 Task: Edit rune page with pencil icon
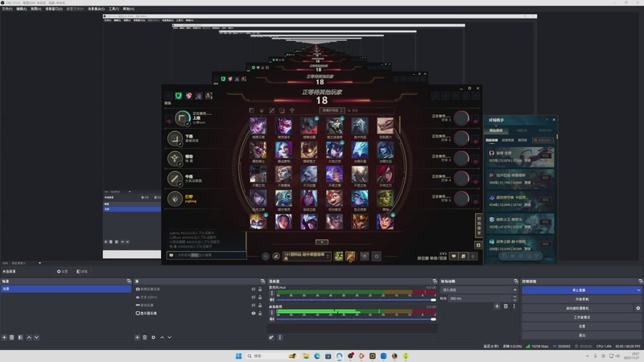tap(276, 257)
